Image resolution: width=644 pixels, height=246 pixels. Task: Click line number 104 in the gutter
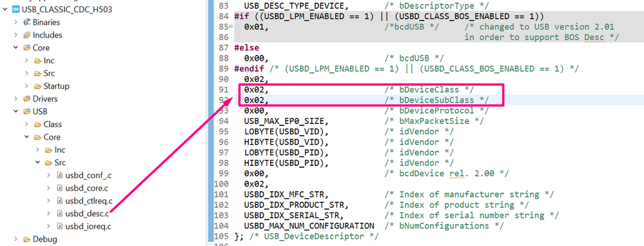tap(221, 226)
